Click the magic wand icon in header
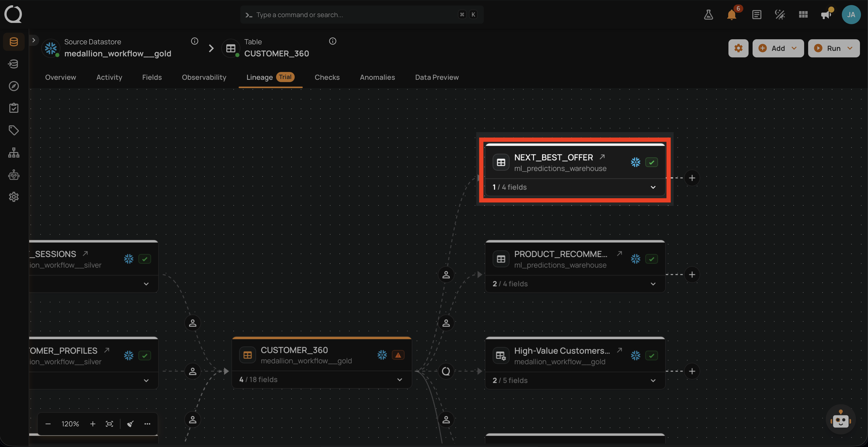This screenshot has width=868, height=447. pyautogui.click(x=780, y=15)
